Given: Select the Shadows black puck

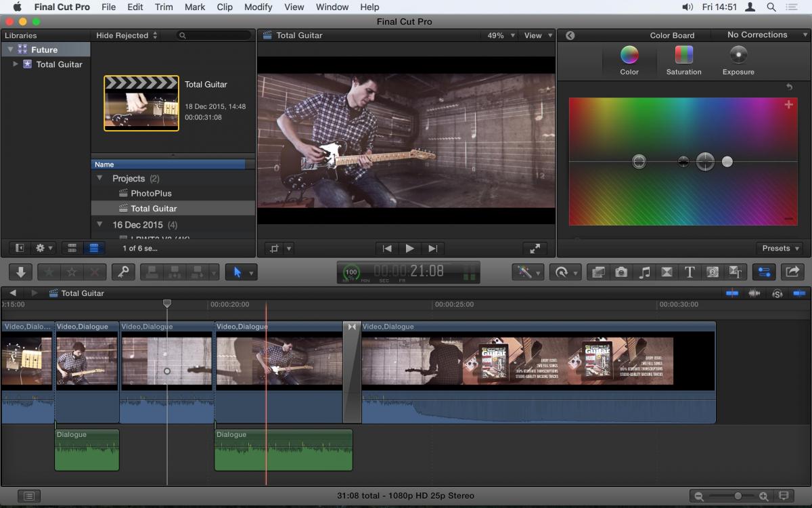Looking at the screenshot, I should [683, 161].
